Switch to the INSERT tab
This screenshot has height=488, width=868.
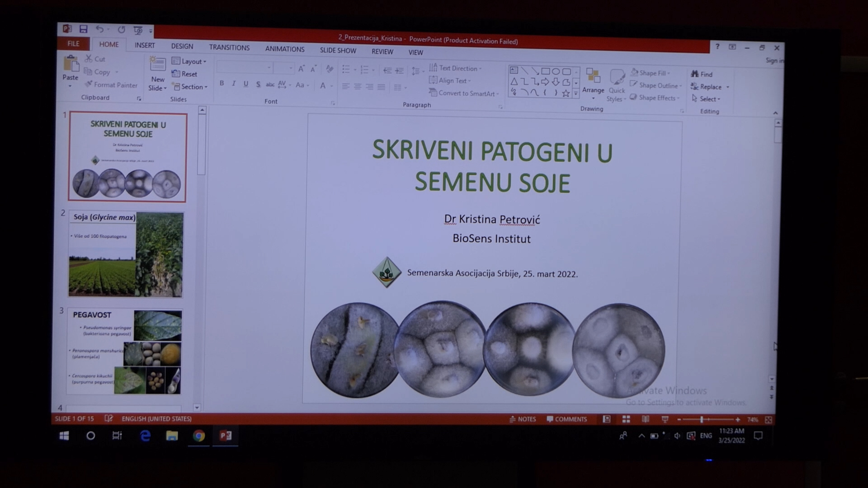coord(145,45)
